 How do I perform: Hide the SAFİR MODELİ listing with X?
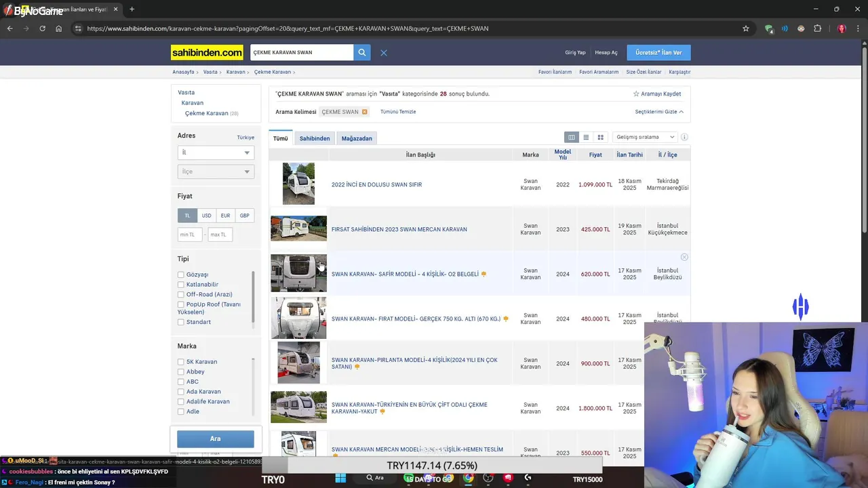pos(684,257)
